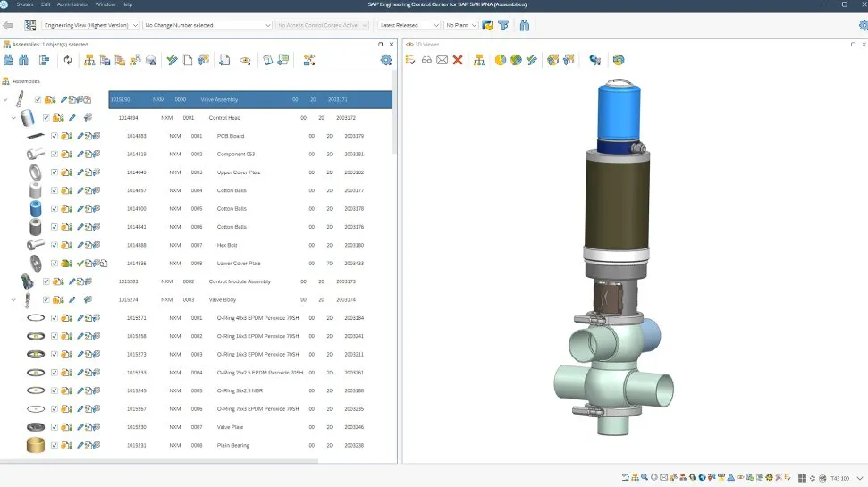Click the glasses icon in 3D Viewer toolbar
Image resolution: width=868 pixels, height=487 pixels.
point(426,60)
